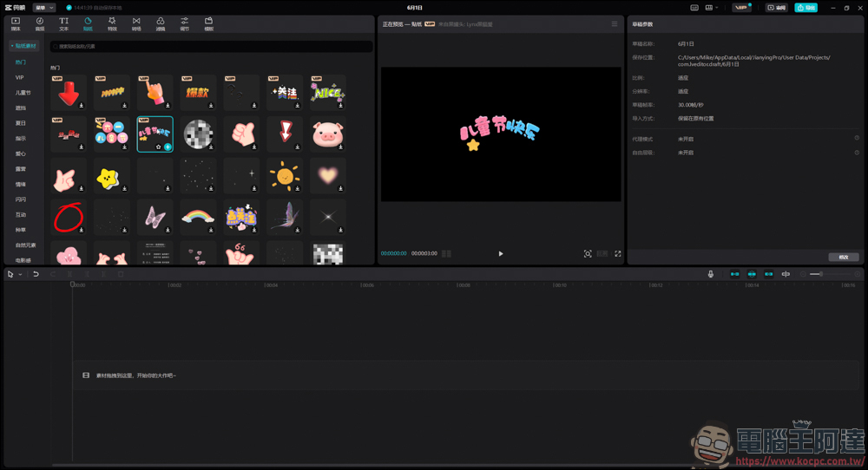Click the 修改 modify button

click(x=844, y=257)
